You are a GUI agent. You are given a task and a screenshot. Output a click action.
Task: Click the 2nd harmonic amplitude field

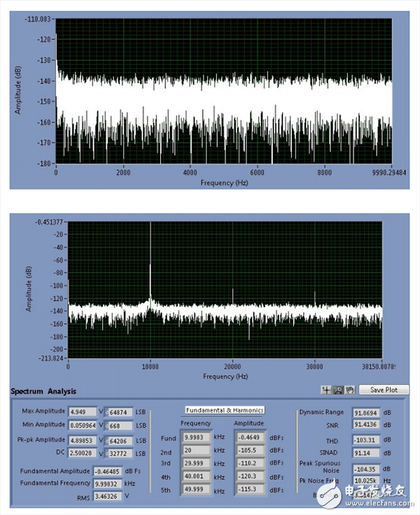[x=248, y=450]
